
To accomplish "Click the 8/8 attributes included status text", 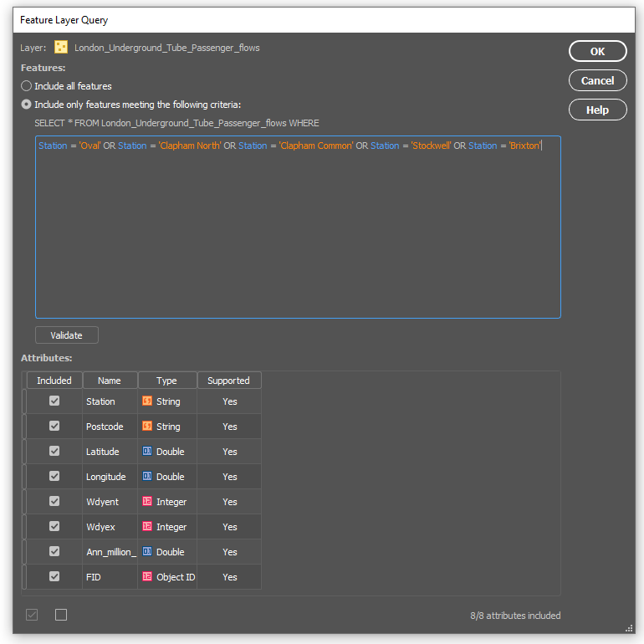I will (515, 616).
